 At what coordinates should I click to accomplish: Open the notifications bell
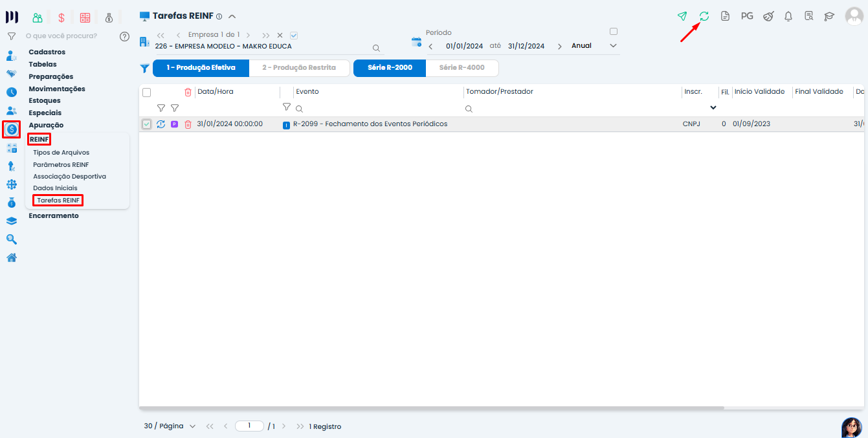pos(788,16)
